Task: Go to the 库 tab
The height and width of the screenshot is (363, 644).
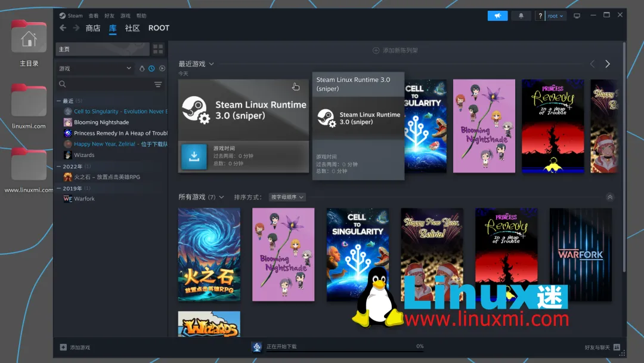Action: (113, 28)
